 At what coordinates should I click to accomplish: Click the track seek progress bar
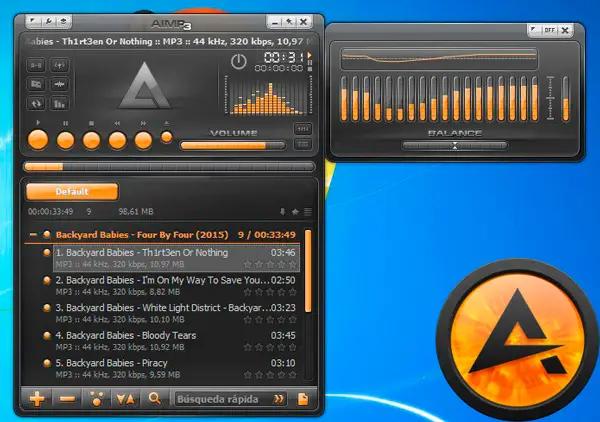click(x=169, y=166)
